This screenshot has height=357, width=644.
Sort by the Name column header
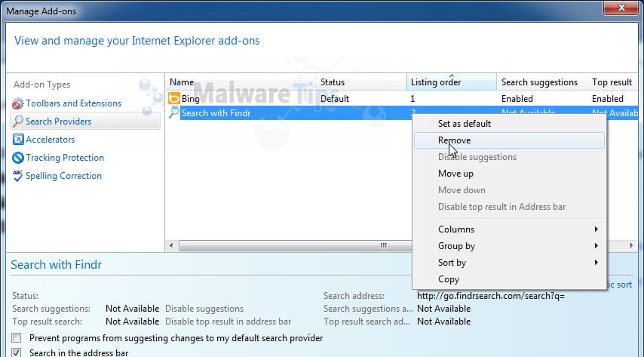[x=241, y=82]
